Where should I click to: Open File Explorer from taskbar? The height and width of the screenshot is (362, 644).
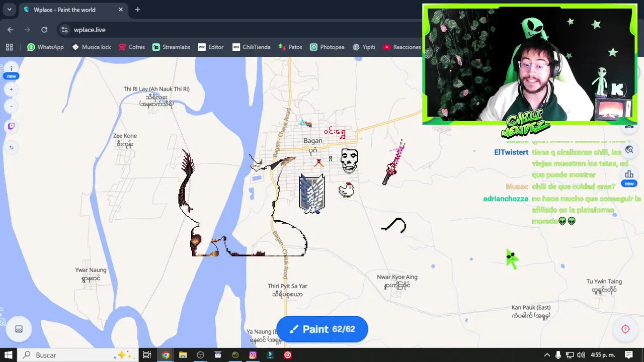[x=183, y=355]
